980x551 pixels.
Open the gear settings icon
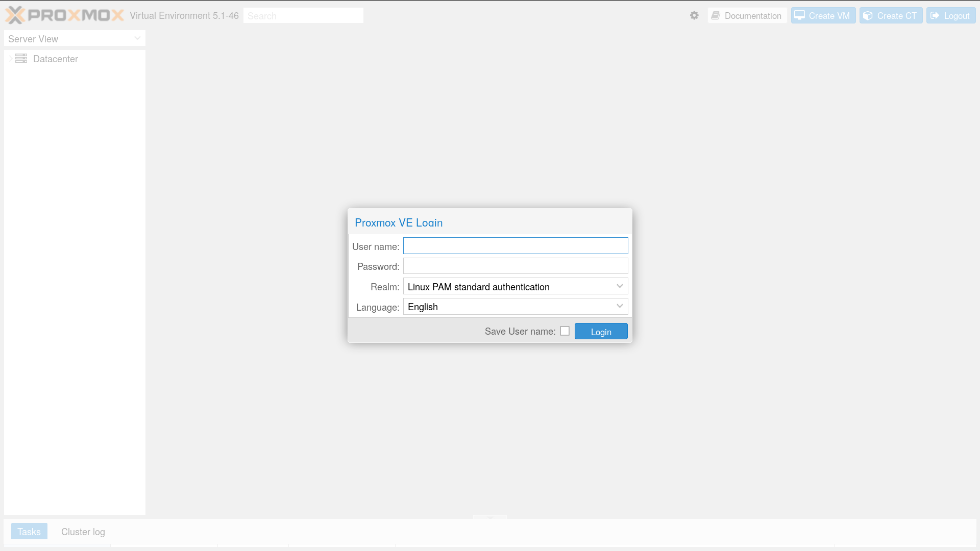tap(694, 15)
